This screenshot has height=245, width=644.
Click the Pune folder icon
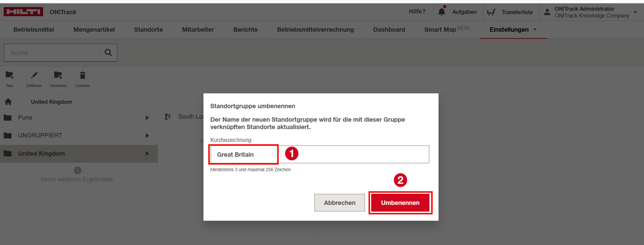coord(8,117)
